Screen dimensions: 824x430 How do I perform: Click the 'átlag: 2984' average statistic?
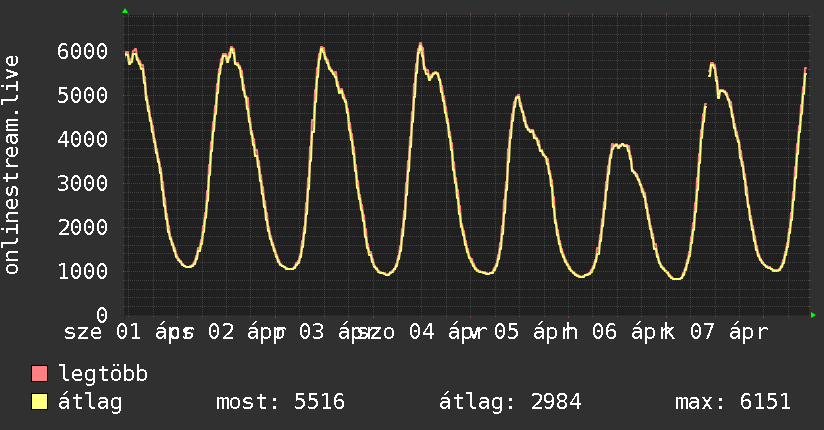point(510,402)
